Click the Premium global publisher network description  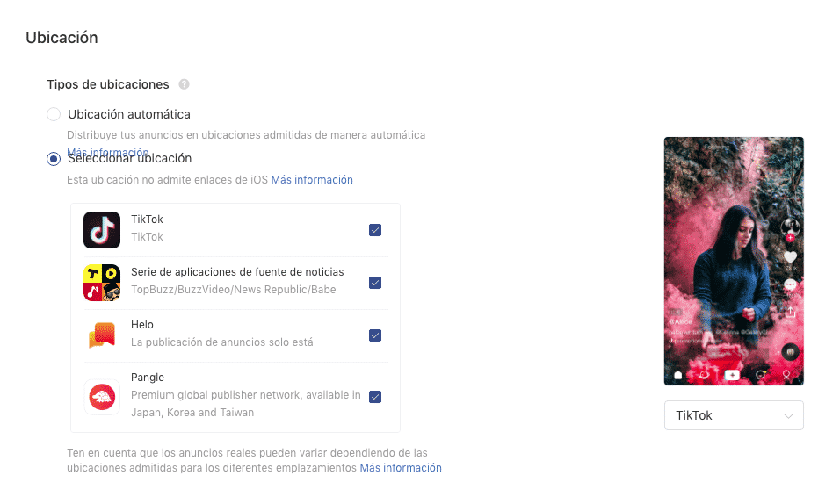click(x=246, y=404)
